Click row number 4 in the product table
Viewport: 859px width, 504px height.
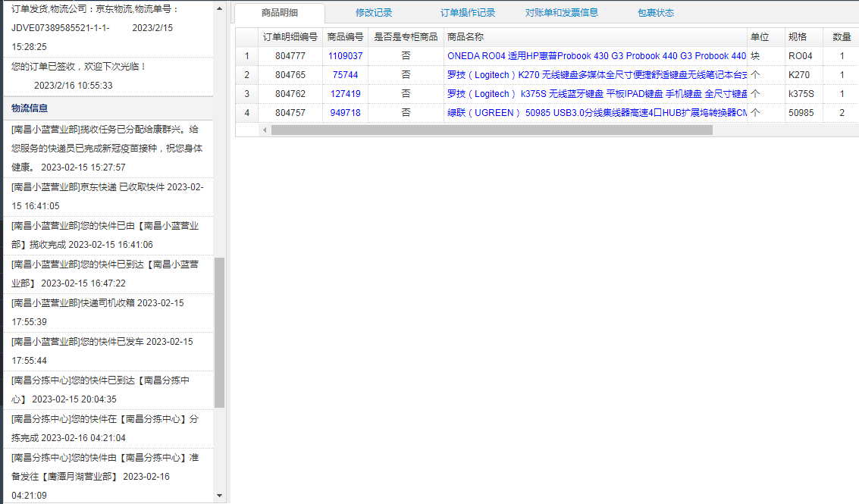point(246,113)
